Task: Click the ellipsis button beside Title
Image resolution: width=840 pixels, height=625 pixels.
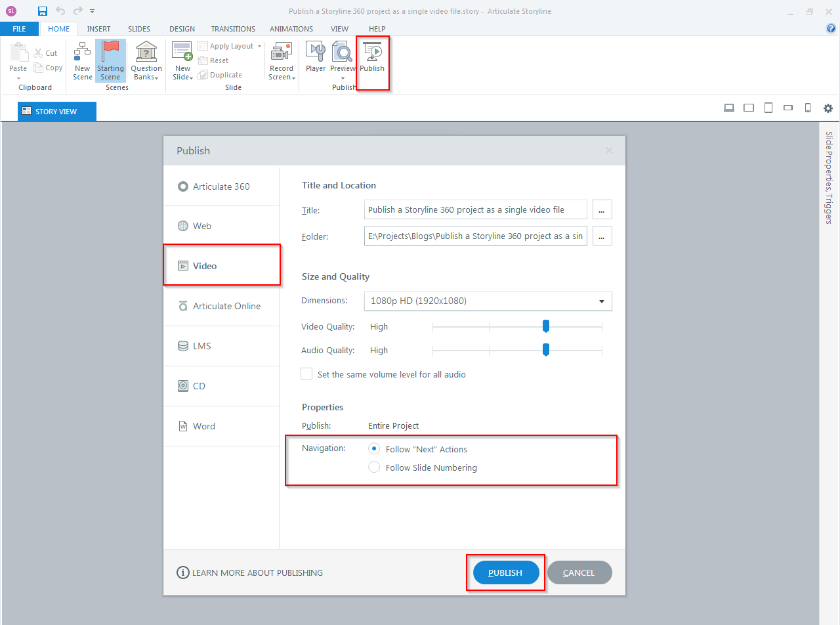Action: pyautogui.click(x=602, y=210)
